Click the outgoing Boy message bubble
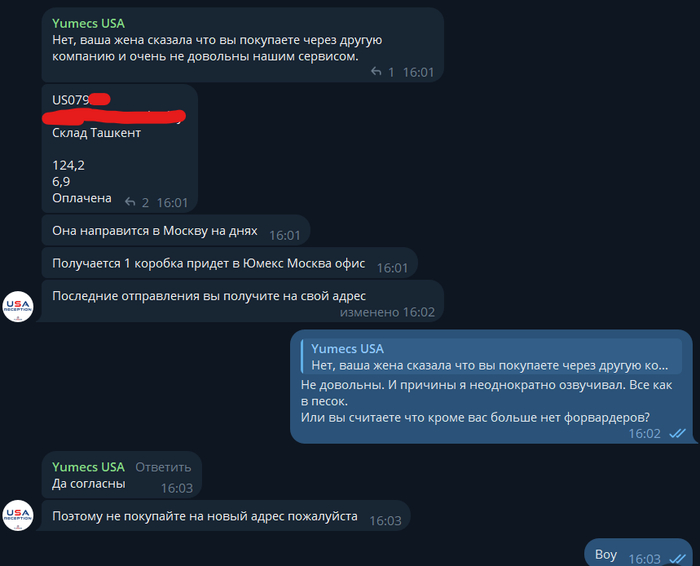Viewport: 700px width, 566px height. 638,553
